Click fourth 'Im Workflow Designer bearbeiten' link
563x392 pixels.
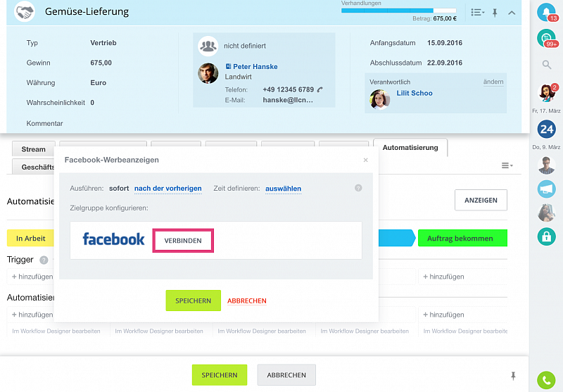(x=365, y=331)
